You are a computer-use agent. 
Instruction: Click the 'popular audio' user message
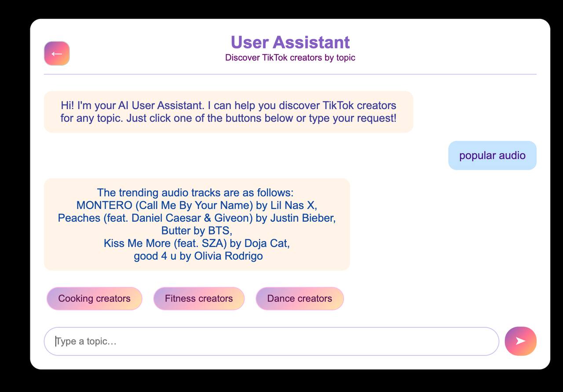(492, 155)
